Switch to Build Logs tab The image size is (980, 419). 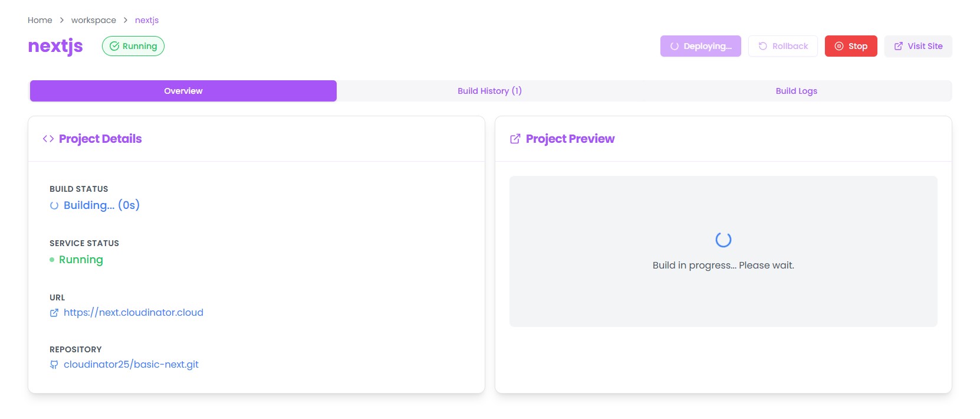(797, 91)
